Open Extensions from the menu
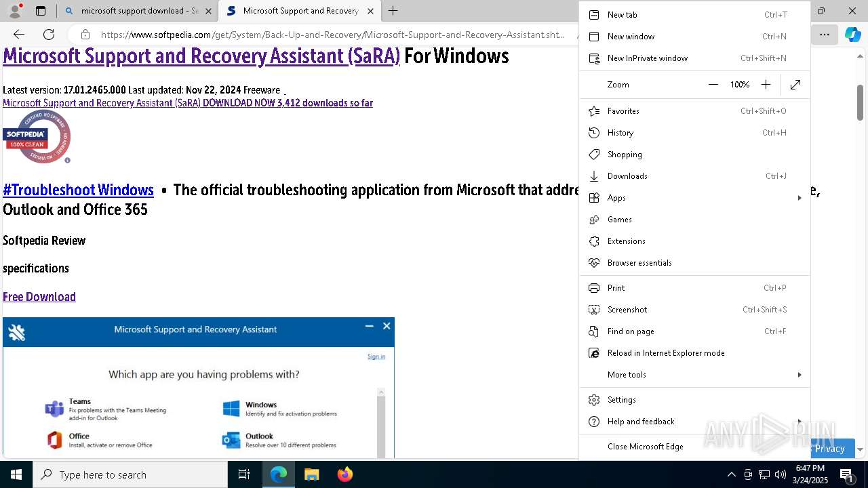The height and width of the screenshot is (488, 868). (694, 241)
